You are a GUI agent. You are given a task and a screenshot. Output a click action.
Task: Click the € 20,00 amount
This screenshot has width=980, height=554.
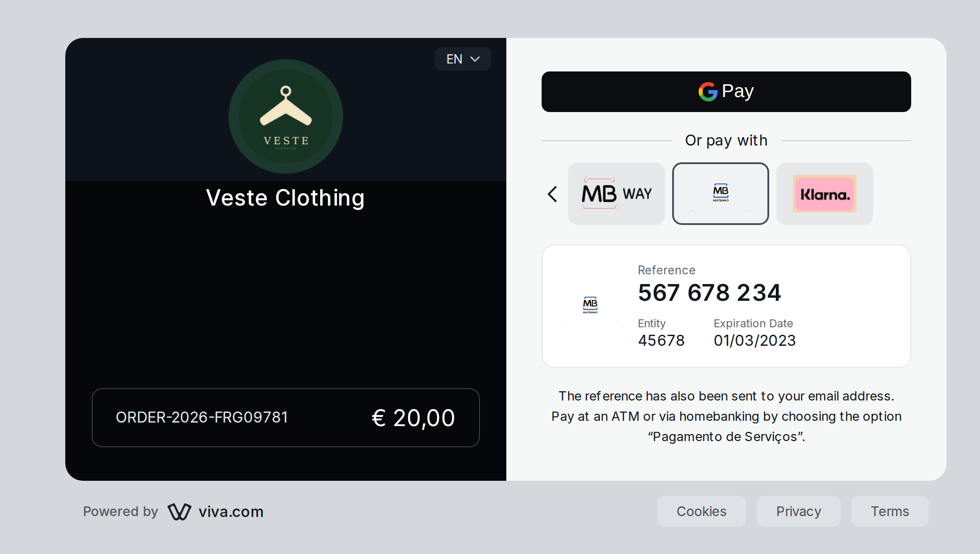pos(413,418)
